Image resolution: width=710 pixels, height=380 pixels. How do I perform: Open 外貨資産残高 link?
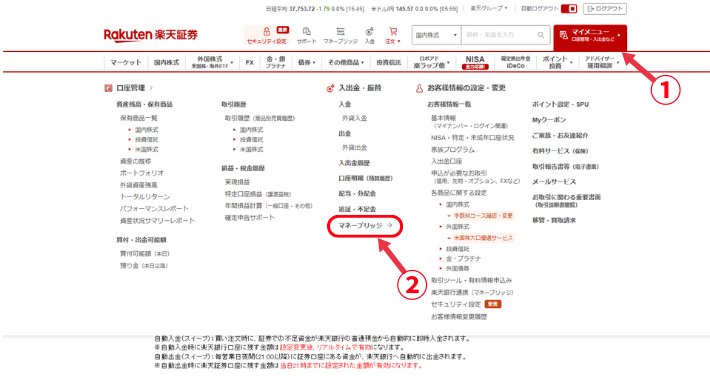point(139,185)
